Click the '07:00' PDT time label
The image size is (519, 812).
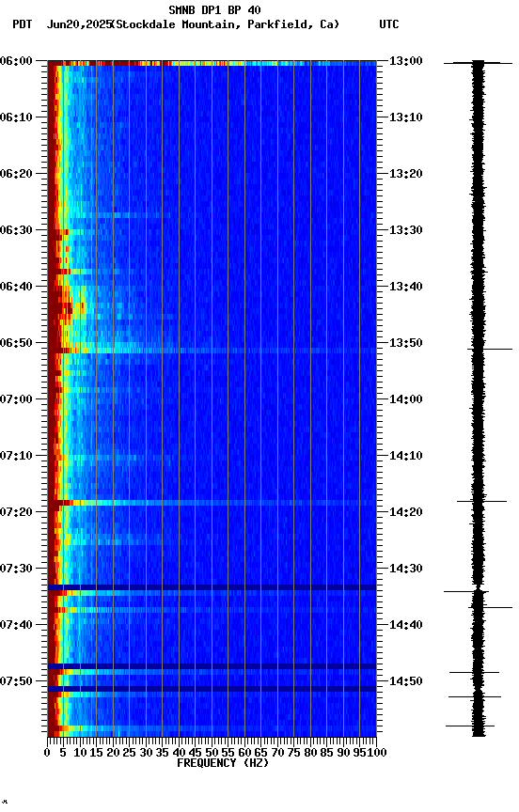pos(16,399)
